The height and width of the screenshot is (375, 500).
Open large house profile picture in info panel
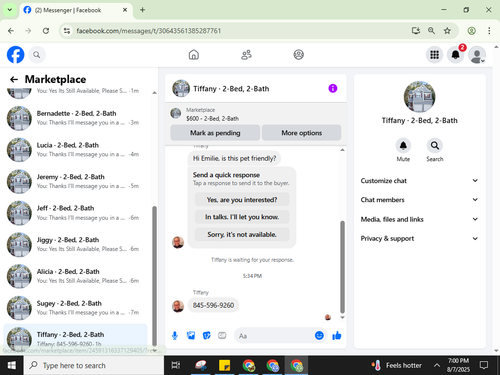pos(419,96)
